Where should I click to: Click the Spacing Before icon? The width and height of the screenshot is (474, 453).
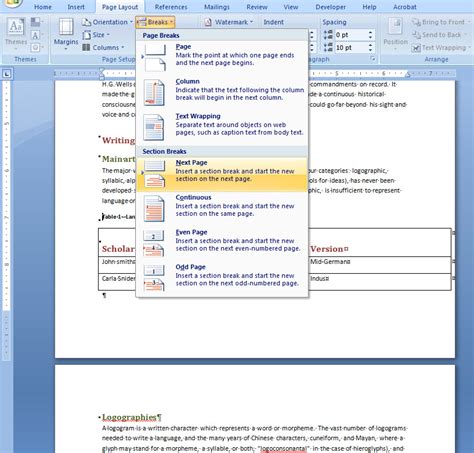pos(328,35)
